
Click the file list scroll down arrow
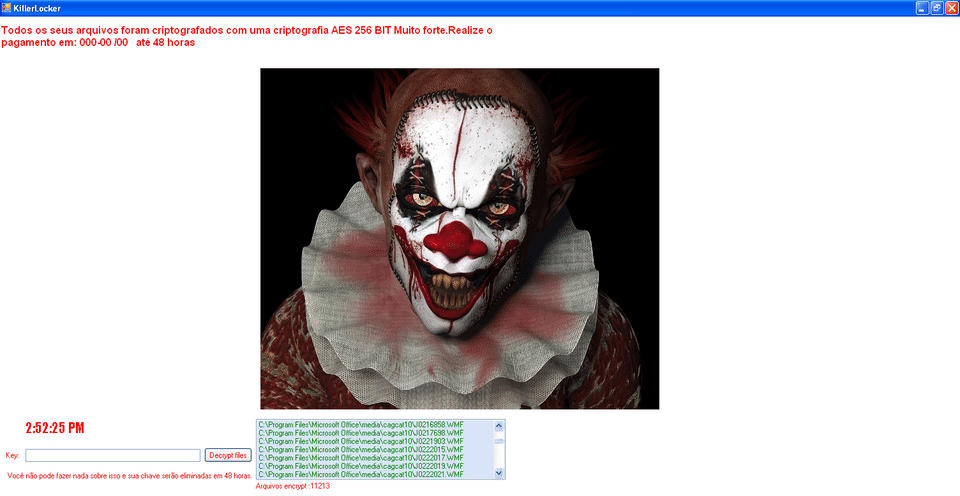[498, 473]
